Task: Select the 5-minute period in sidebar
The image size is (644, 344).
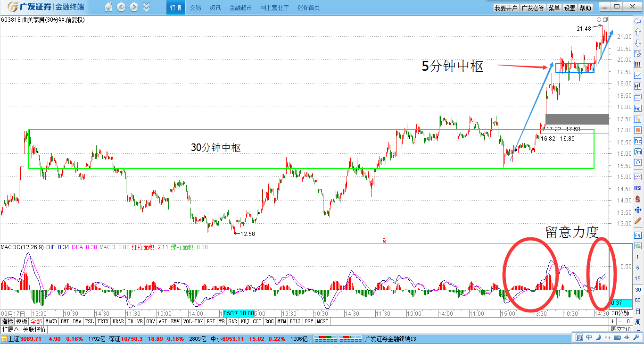Action: click(x=638, y=268)
